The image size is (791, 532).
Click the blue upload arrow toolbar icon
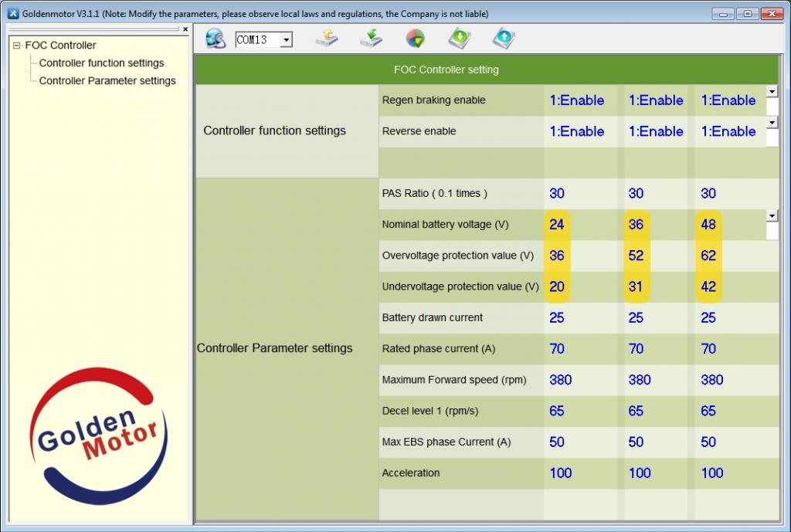click(x=503, y=38)
